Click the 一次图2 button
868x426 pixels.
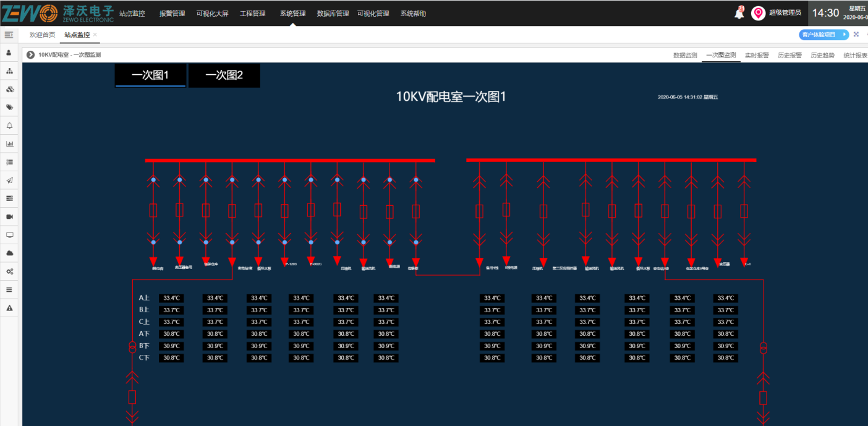[224, 75]
